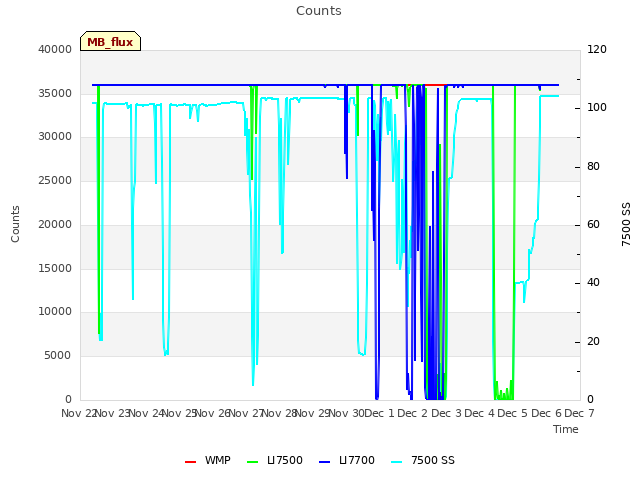Image resolution: width=640 pixels, height=480 pixels.
Task: Click the 5000 tick on left axis
Action: click(58, 356)
